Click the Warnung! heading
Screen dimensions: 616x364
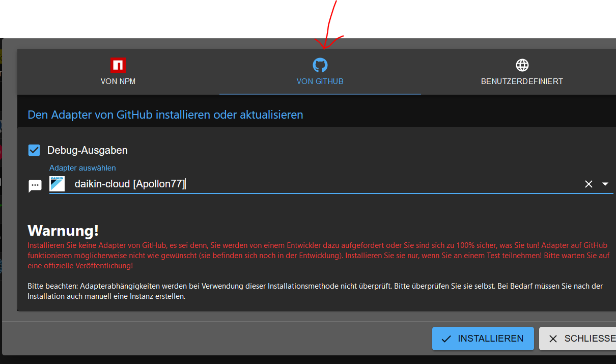(63, 231)
